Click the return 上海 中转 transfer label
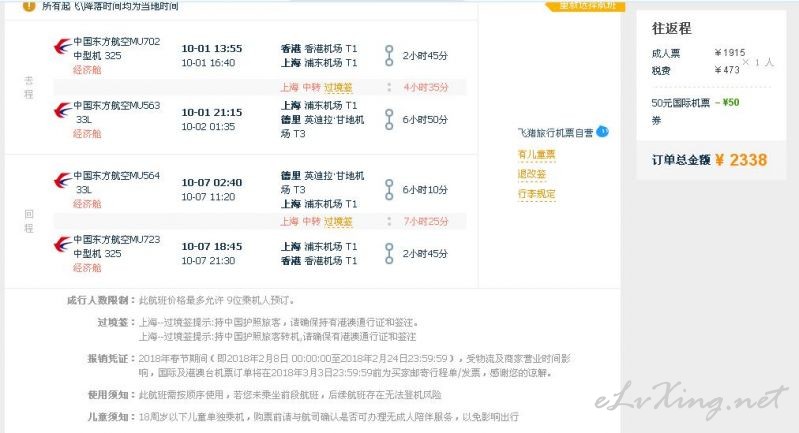 300,222
